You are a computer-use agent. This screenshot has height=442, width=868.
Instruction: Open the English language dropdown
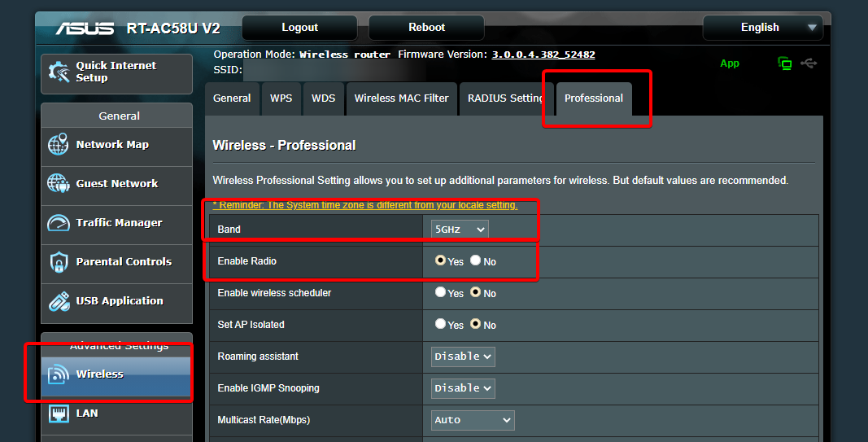[763, 28]
